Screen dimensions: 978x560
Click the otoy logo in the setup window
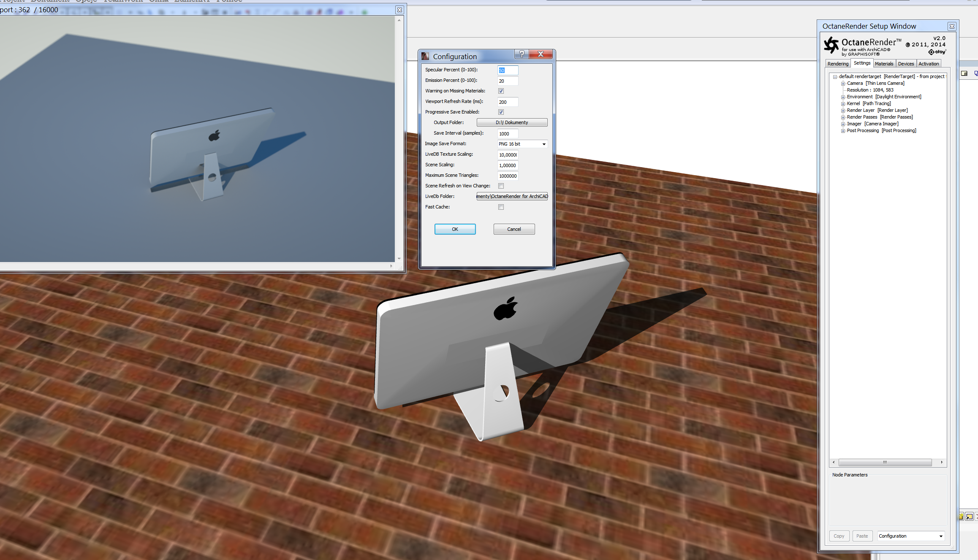tap(937, 52)
